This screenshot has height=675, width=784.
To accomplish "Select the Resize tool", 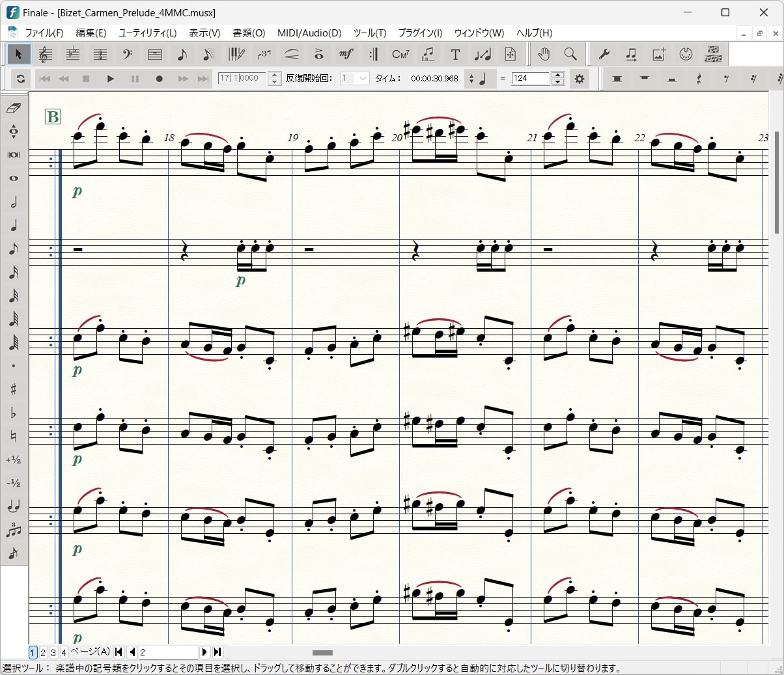I will point(483,55).
